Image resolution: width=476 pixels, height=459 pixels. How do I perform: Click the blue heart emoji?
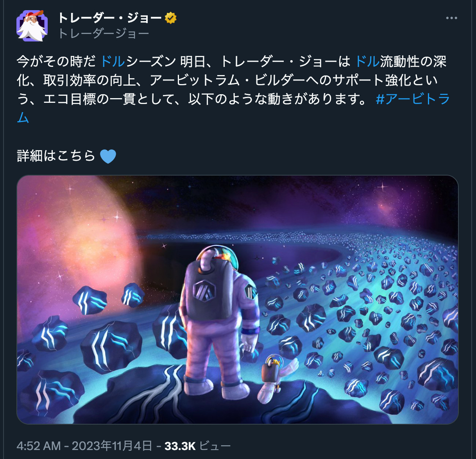108,156
